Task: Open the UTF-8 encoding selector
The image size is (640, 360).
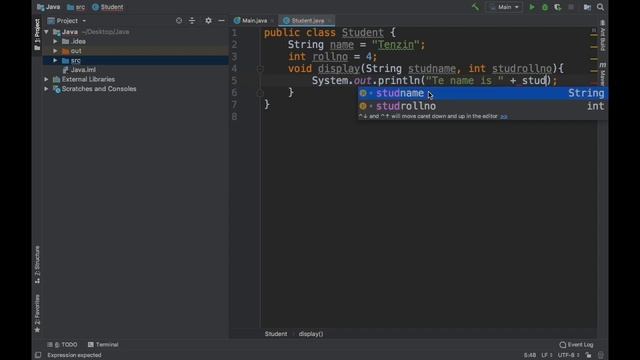Action: coord(569,355)
